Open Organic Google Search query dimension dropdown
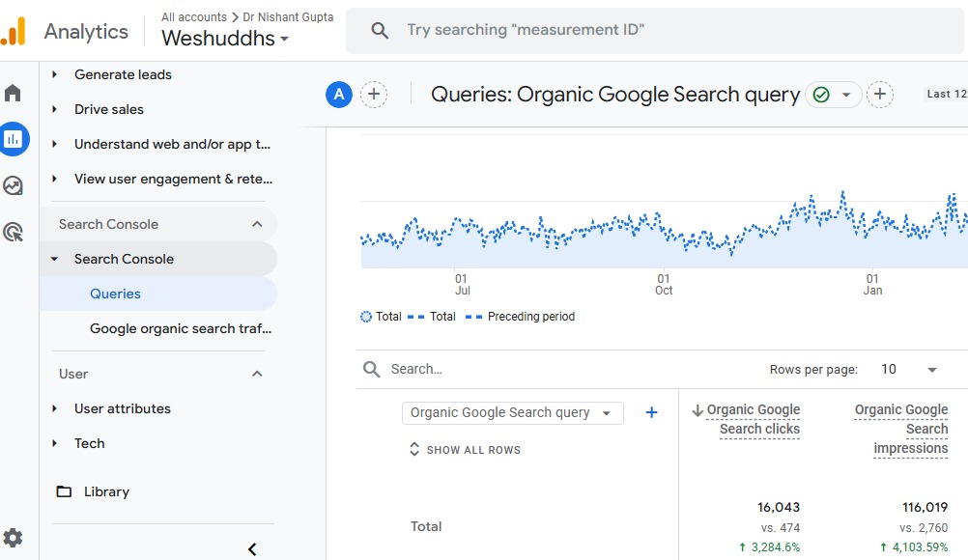This screenshot has height=560, width=968. [512, 412]
